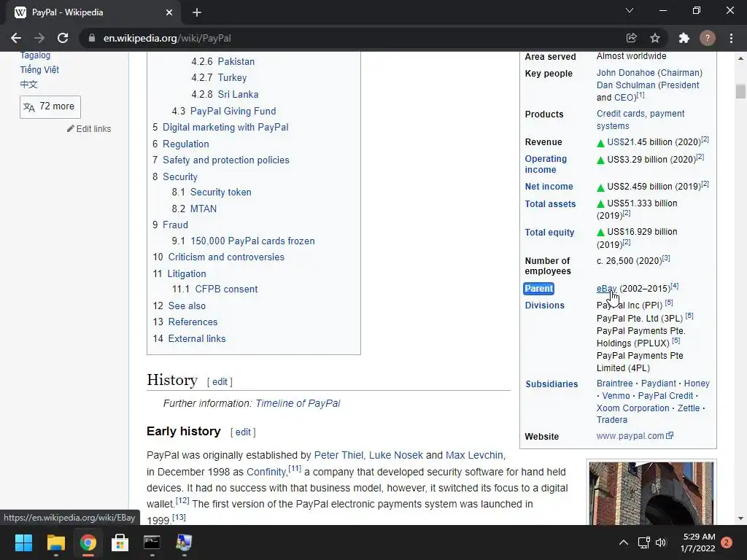Open the Confinity article link
Image resolution: width=747 pixels, height=560 pixels.
[266, 472]
